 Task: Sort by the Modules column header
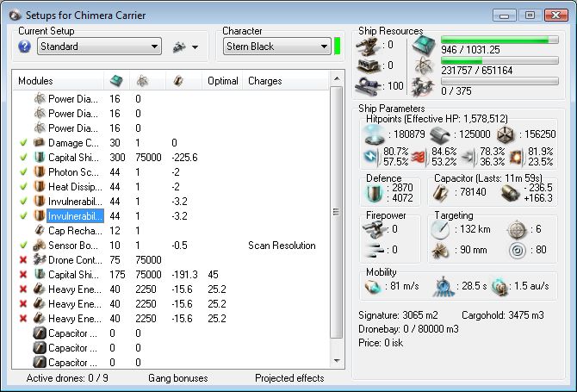[35, 81]
